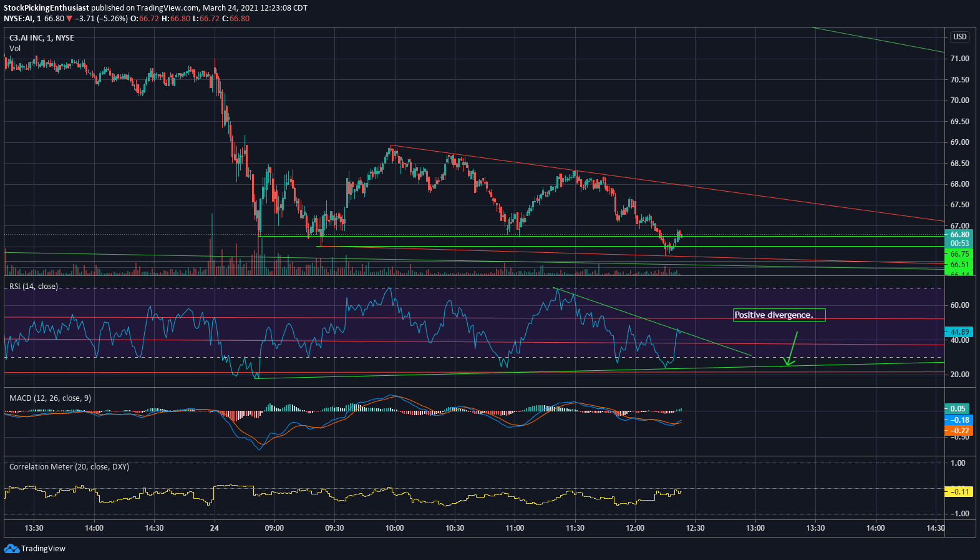Click the 69.00 price axis label
The image size is (980, 560).
(x=959, y=142)
